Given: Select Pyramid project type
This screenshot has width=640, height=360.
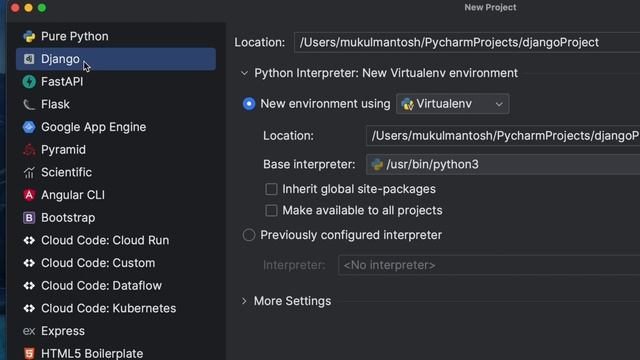Looking at the screenshot, I should (x=116, y=150).
